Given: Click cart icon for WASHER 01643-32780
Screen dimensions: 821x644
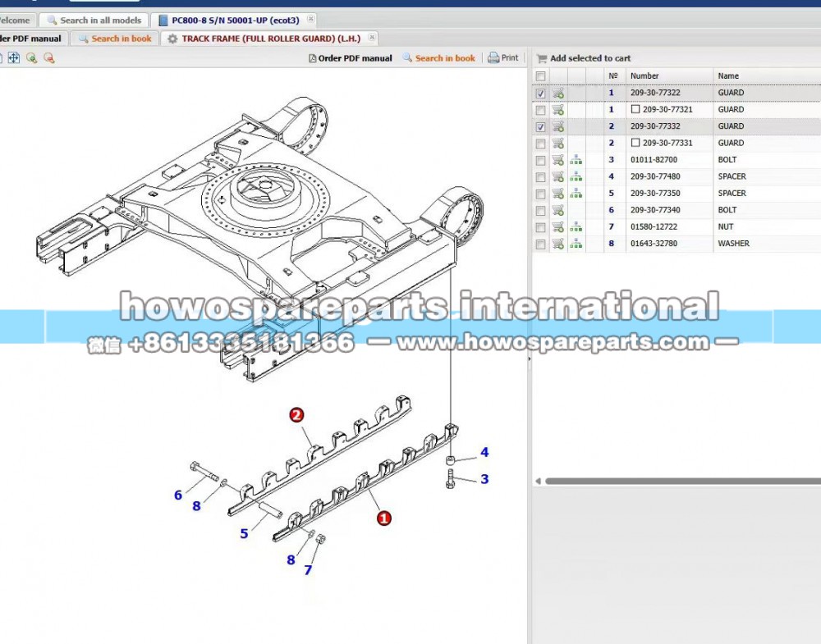Looking at the screenshot, I should (558, 244).
